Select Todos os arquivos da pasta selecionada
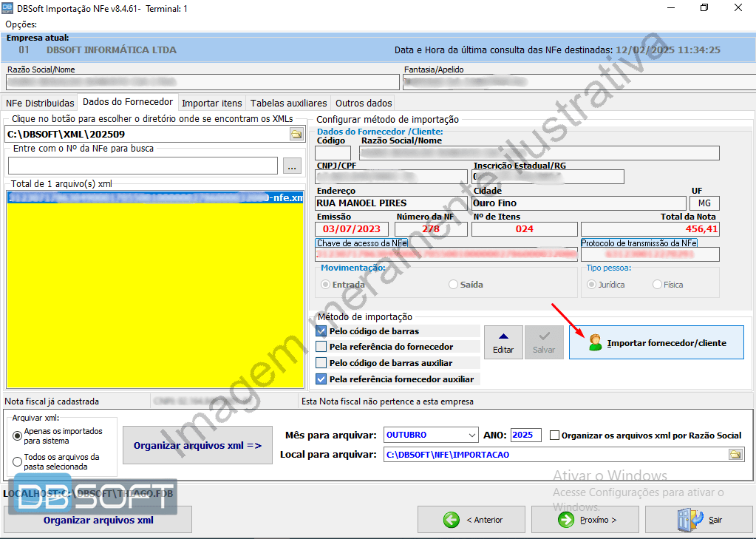 18,462
